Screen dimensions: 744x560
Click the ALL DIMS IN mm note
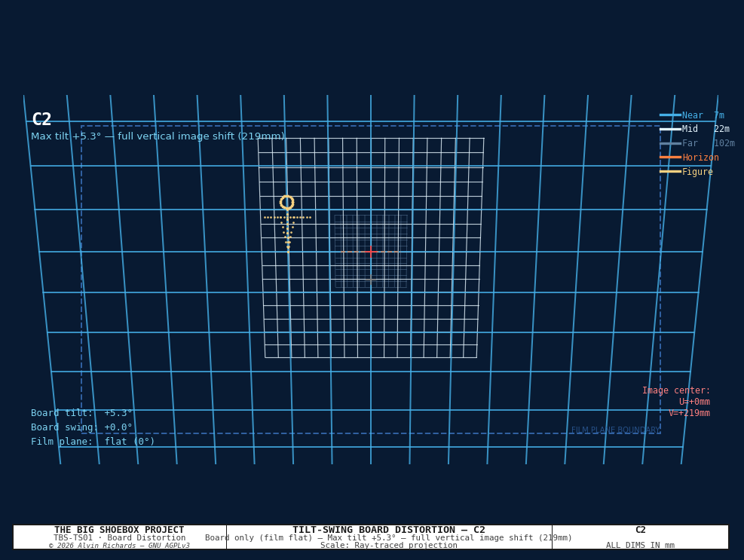click(x=640, y=545)
